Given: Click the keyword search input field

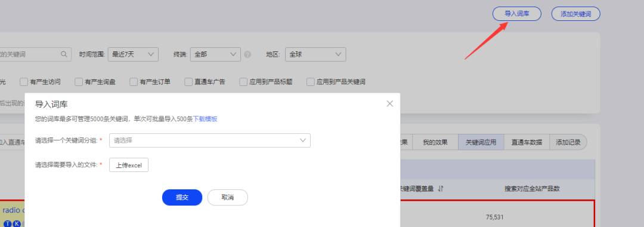Looking at the screenshot, I should (35, 54).
